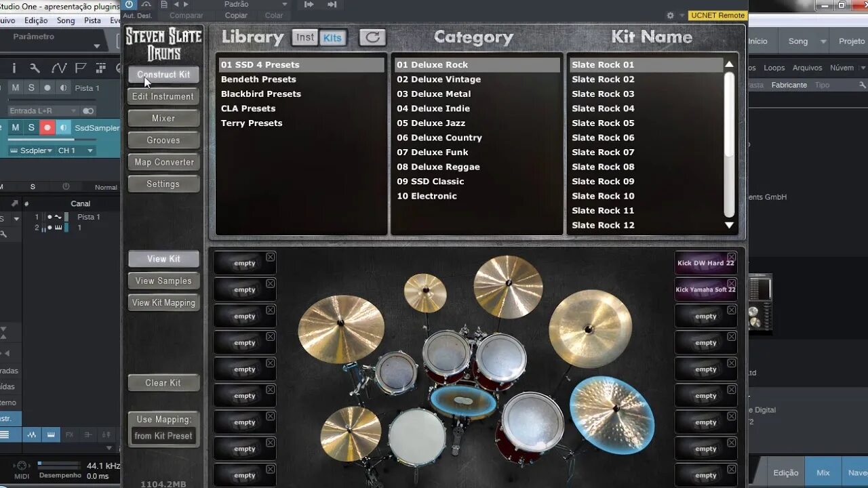Open the Map Converter page
868x488 pixels.
coord(163,162)
